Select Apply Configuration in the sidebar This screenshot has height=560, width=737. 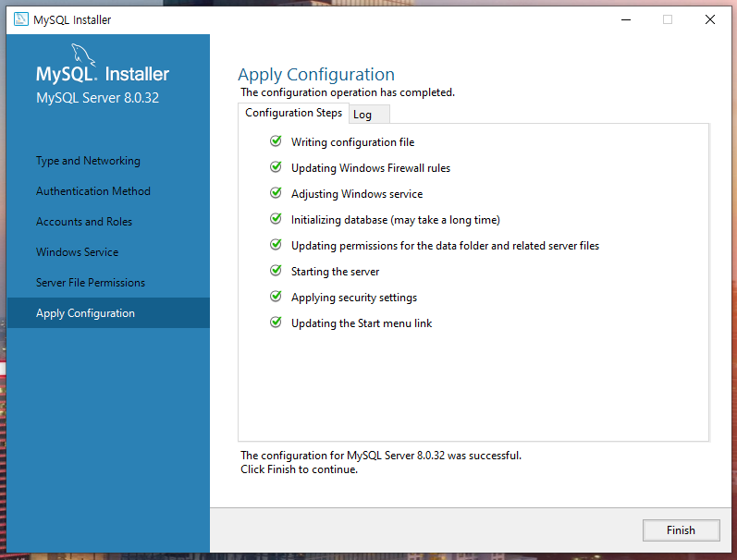[108, 313]
